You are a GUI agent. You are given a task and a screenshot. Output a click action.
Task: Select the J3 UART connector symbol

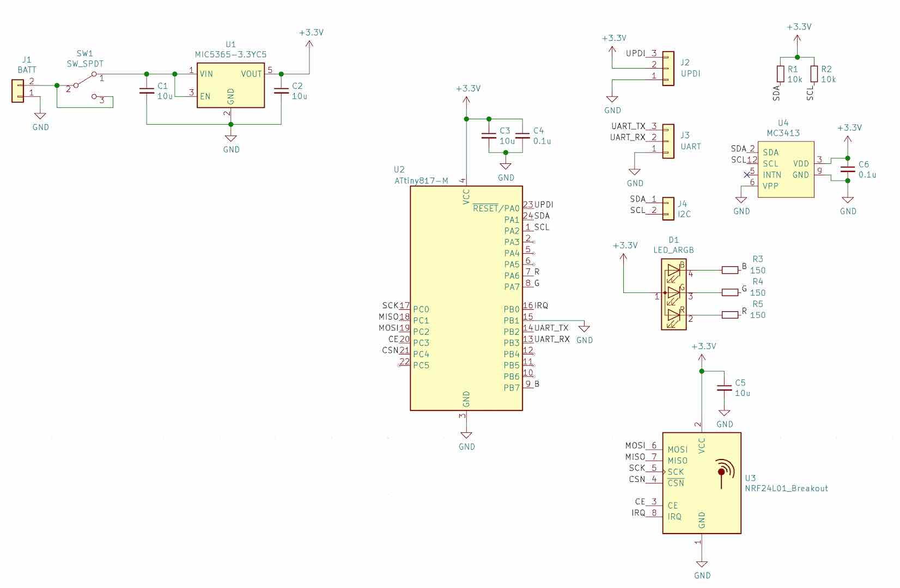668,141
